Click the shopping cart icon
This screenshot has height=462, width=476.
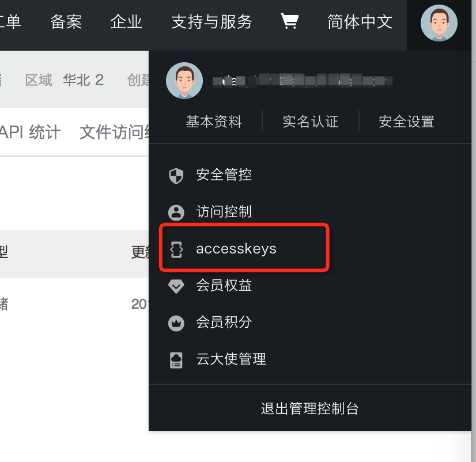(x=290, y=21)
